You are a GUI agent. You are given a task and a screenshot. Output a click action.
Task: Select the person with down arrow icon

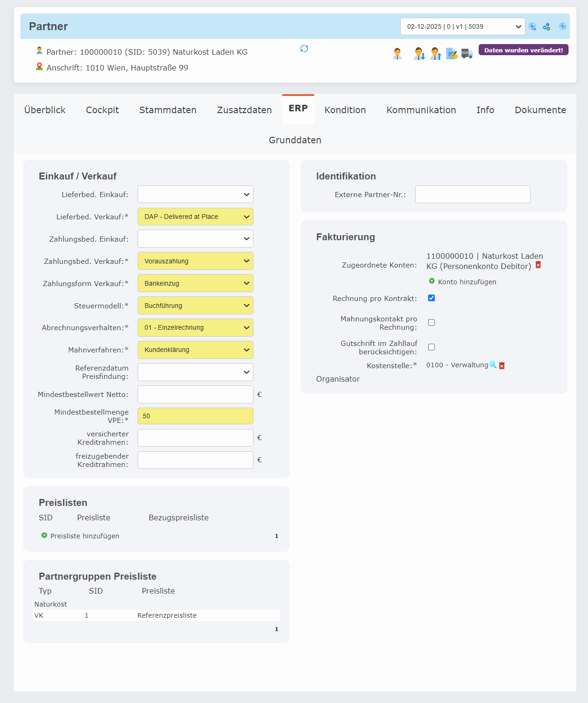(x=418, y=53)
